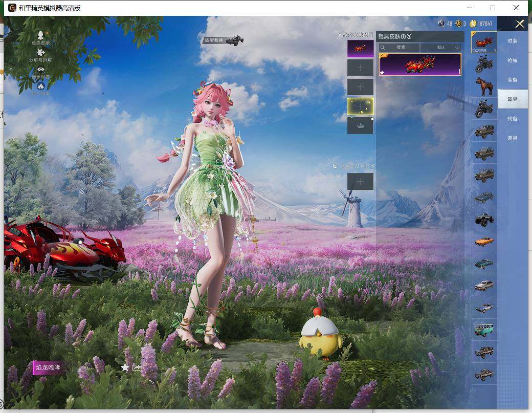This screenshot has width=532, height=413.
Task: Click the crown skin slot
Action: (360, 125)
